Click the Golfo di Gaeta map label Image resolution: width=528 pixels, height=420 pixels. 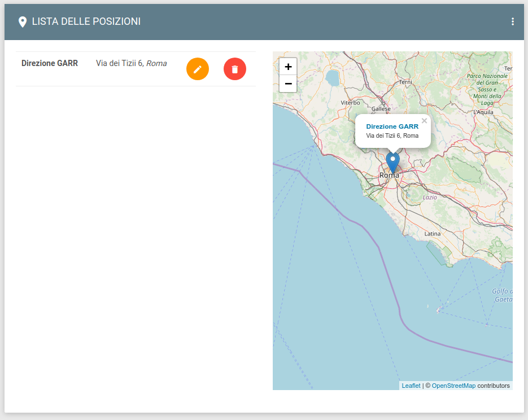(502, 295)
